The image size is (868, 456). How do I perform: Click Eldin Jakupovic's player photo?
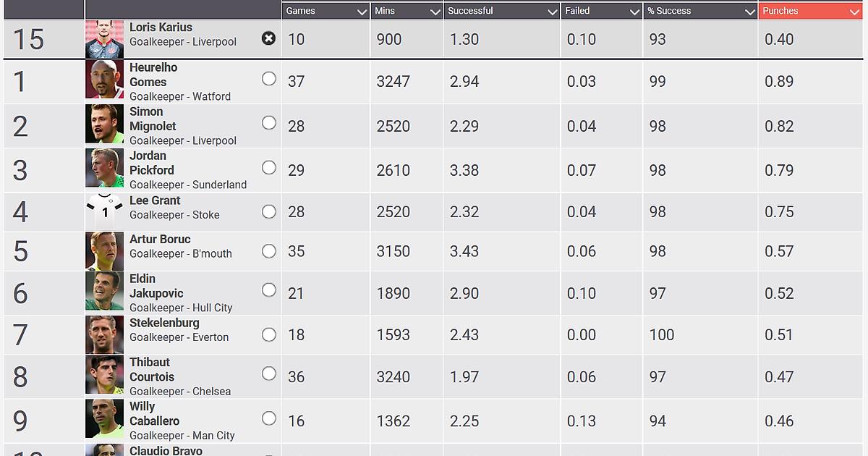click(x=104, y=291)
